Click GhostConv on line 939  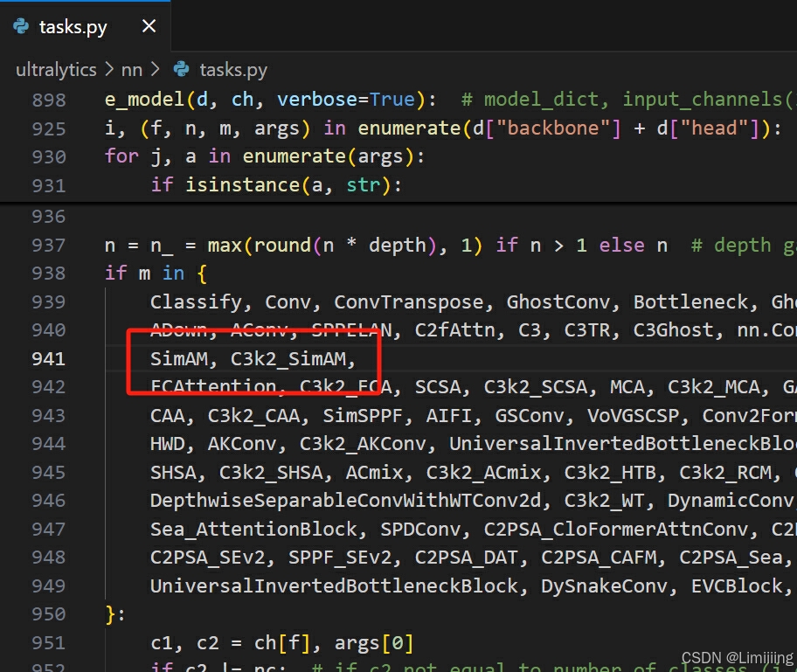[558, 302]
